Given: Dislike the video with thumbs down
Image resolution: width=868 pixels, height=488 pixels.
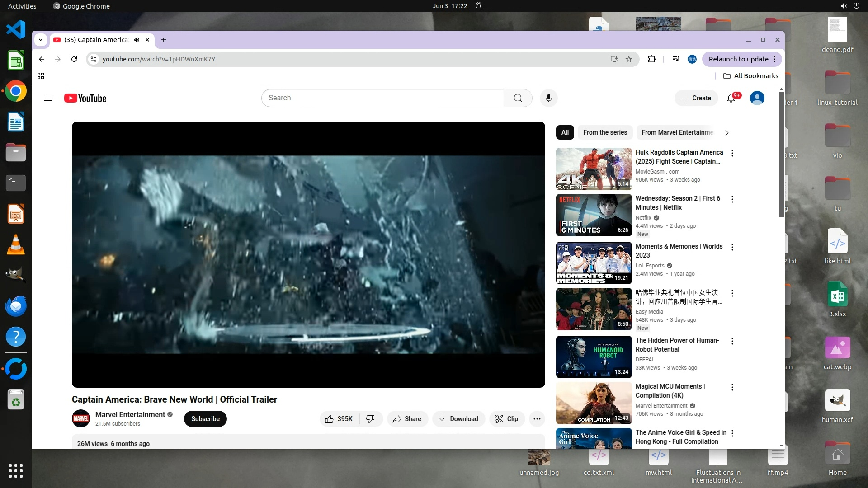Looking at the screenshot, I should coord(370,419).
